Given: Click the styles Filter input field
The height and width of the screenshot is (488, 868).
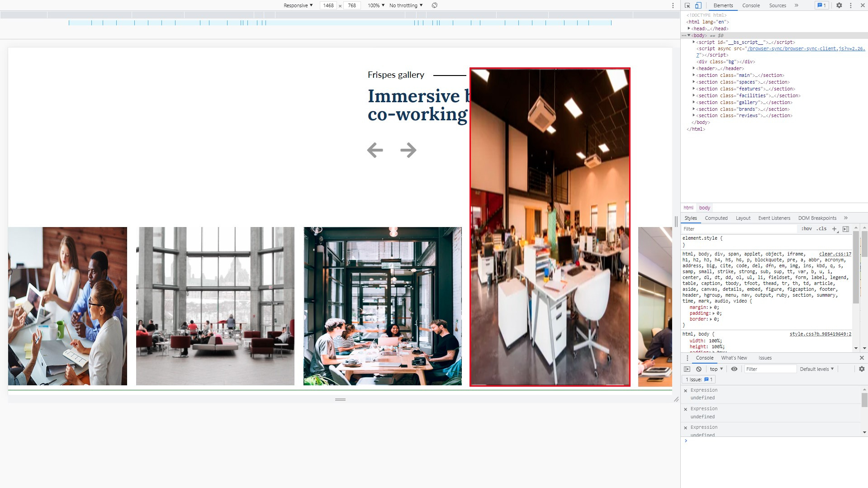Looking at the screenshot, I should point(739,229).
